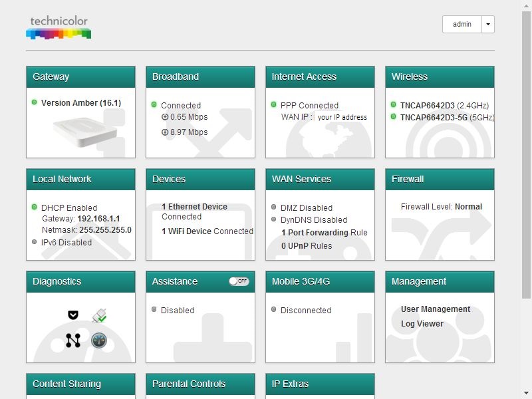The width and height of the screenshot is (532, 399).
Task: Open the speed gauge diagnostics icon
Action: click(99, 340)
